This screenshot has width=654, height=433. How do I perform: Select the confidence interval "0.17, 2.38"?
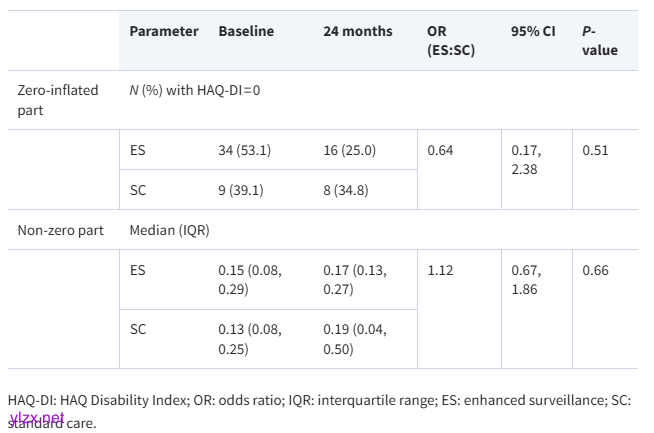click(x=526, y=159)
